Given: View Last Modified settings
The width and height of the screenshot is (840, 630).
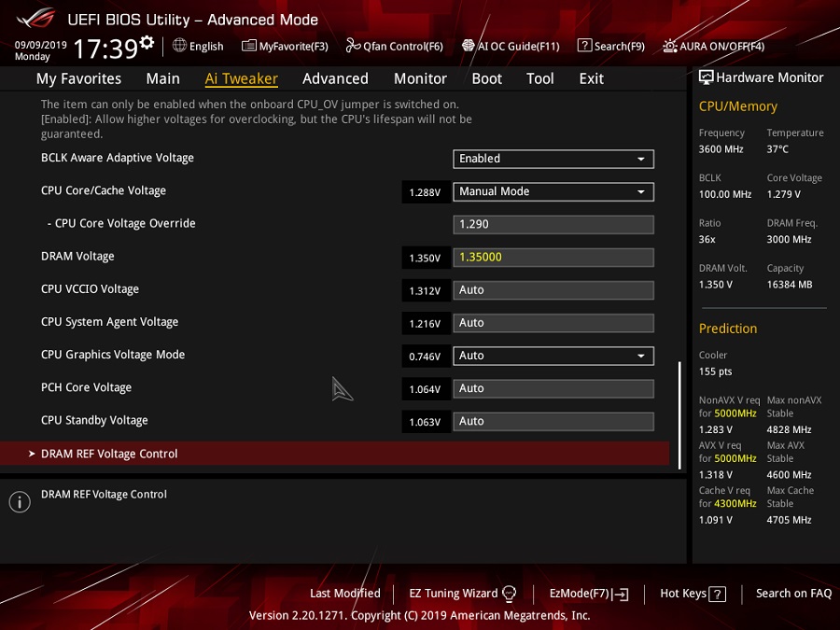Looking at the screenshot, I should (x=345, y=594).
